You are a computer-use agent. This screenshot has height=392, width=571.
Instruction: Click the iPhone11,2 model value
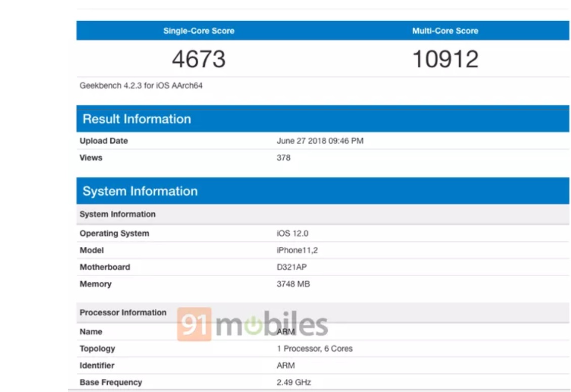tap(297, 250)
